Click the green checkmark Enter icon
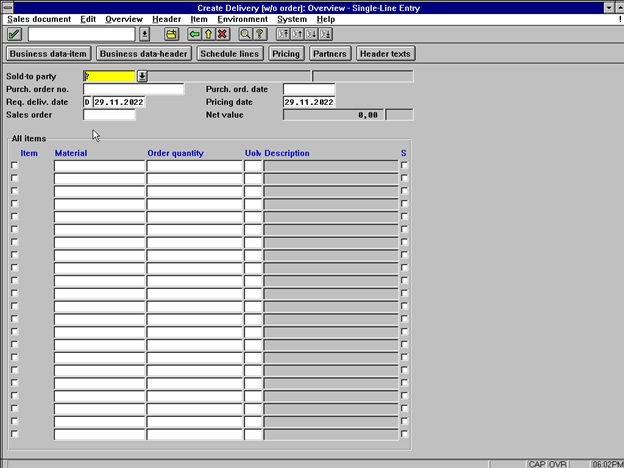Screen dimensions: 624x468 14,34
